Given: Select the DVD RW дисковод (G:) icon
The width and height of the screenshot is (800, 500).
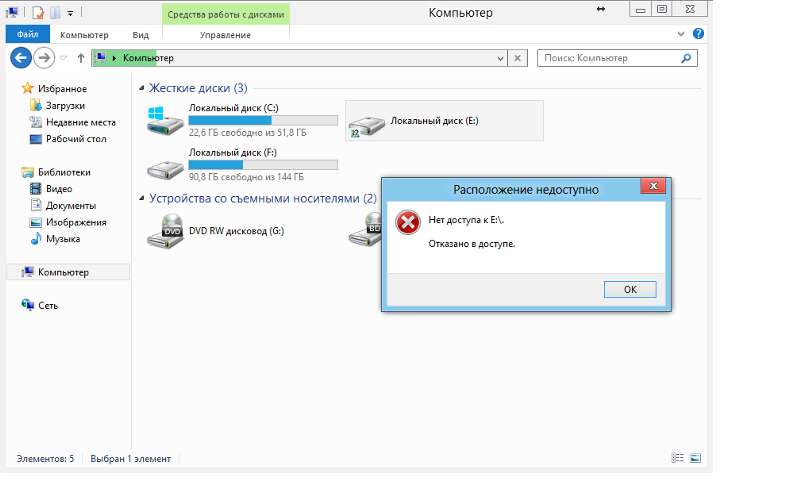Looking at the screenshot, I should tap(165, 231).
